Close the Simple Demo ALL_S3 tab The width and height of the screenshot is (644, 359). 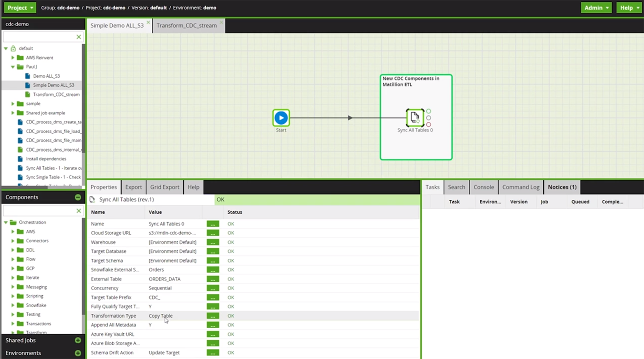click(148, 22)
